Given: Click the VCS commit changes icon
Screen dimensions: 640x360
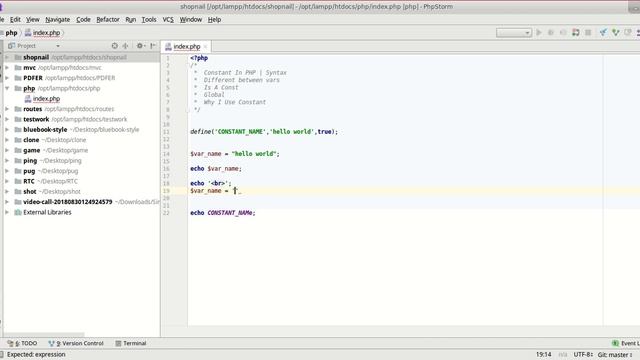Looking at the screenshot, I should 616,32.
